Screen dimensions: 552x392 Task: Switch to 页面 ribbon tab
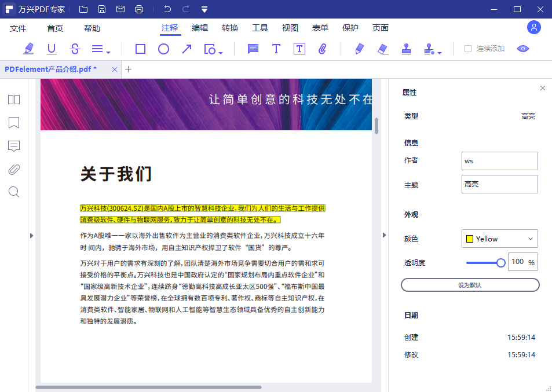pos(380,28)
